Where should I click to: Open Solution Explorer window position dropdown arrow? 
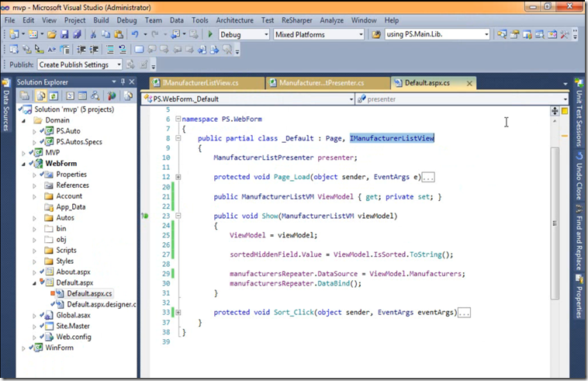pyautogui.click(x=113, y=81)
